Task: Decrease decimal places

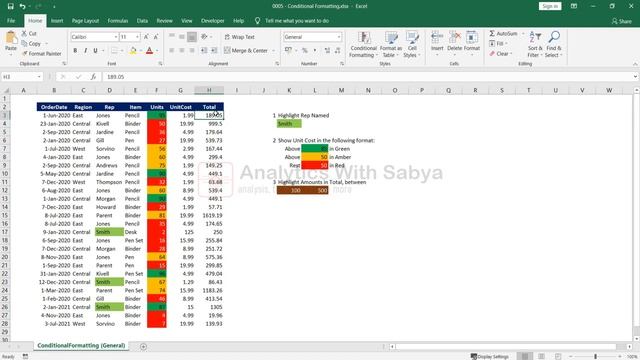Action: coord(338,51)
